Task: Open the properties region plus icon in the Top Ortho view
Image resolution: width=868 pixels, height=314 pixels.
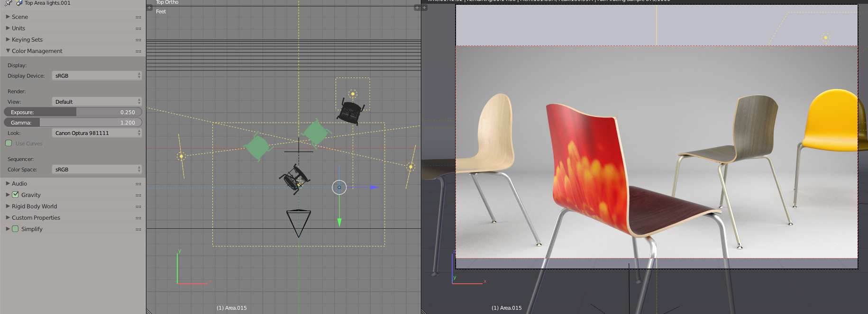Action: click(x=417, y=8)
